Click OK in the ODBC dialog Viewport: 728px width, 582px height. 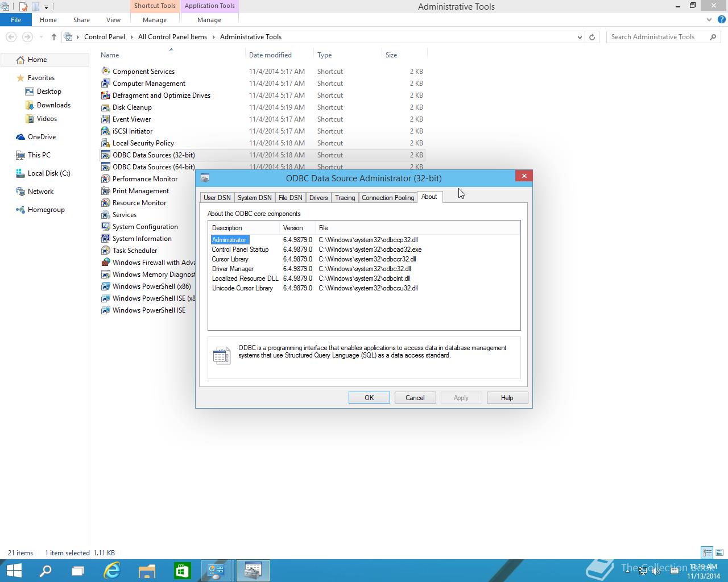point(369,398)
